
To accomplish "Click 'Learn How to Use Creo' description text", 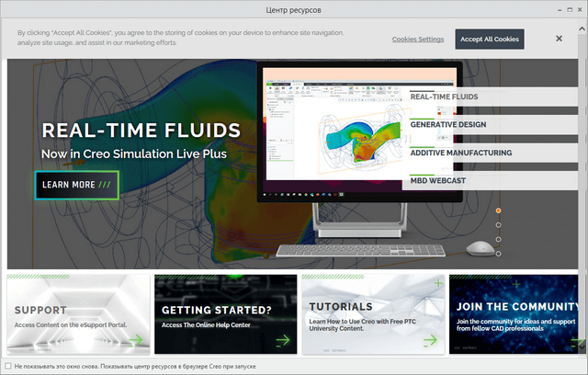I will coord(362,324).
